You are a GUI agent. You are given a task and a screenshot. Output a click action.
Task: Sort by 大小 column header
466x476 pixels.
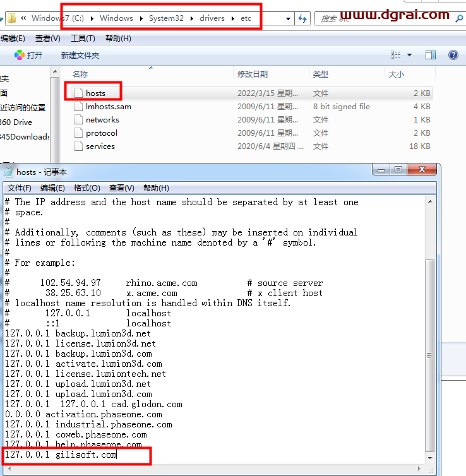click(x=396, y=74)
